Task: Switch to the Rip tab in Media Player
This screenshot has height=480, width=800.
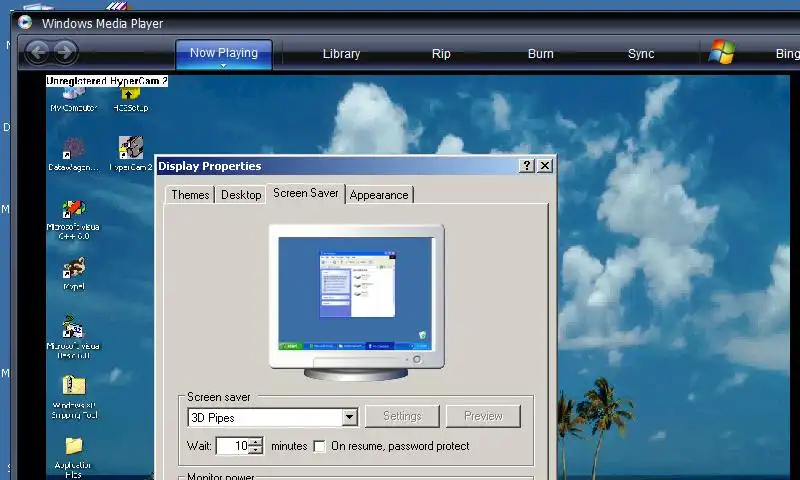Action: click(x=441, y=54)
